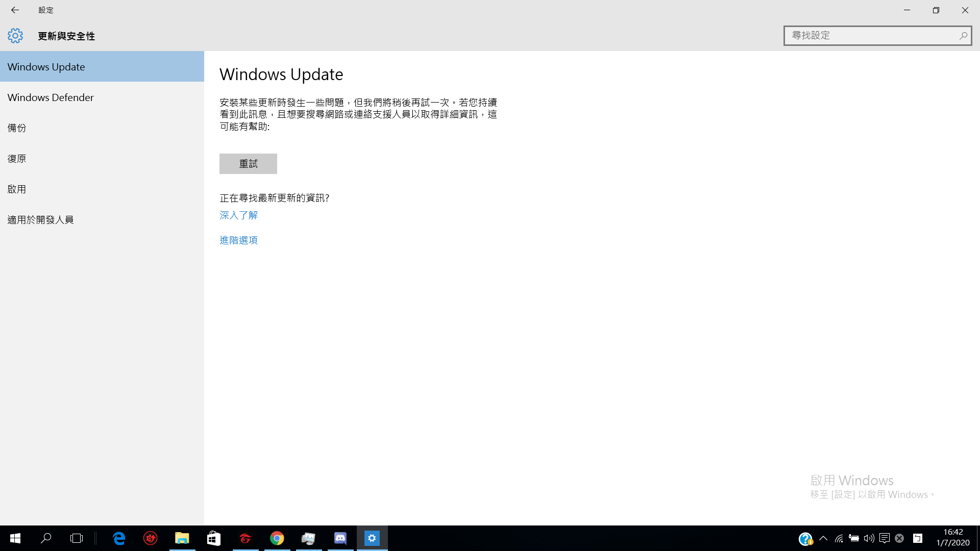Open 深入了解 learn more link
The width and height of the screenshot is (980, 551).
coord(238,214)
